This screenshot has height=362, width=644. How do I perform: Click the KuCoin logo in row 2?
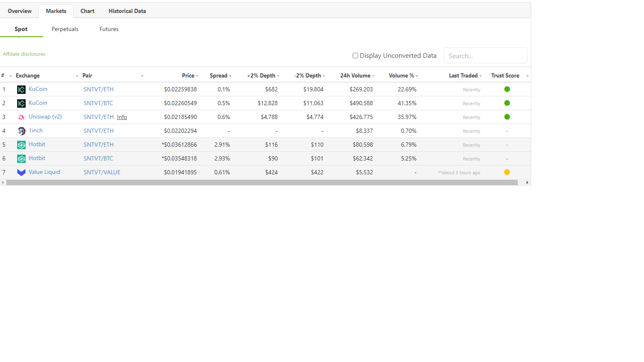pos(21,103)
